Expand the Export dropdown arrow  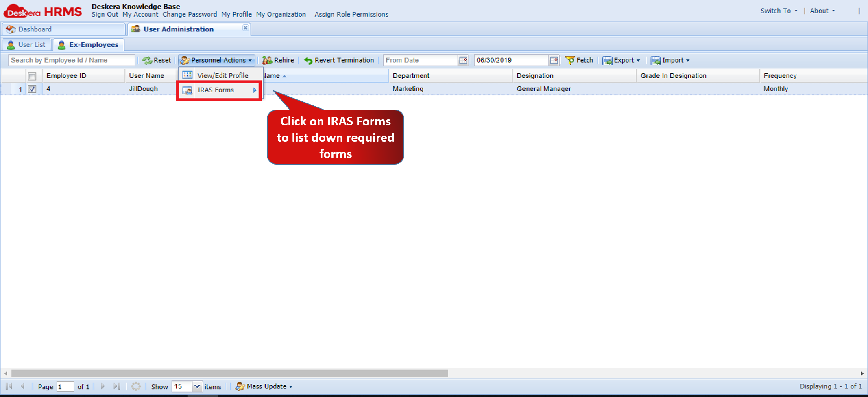(x=638, y=61)
